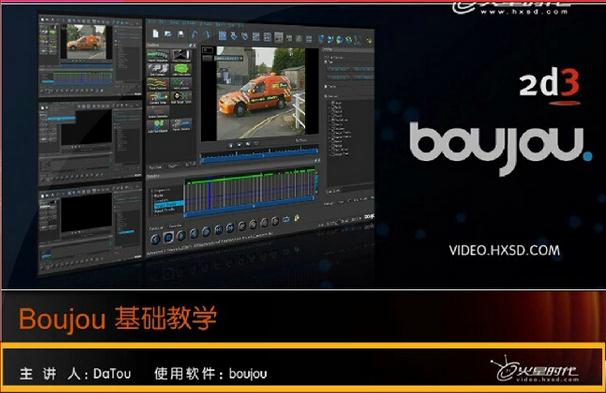The height and width of the screenshot is (393, 606).
Task: Open the dropdown overlay atop the viewer
Action: pyautogui.click(x=228, y=58)
